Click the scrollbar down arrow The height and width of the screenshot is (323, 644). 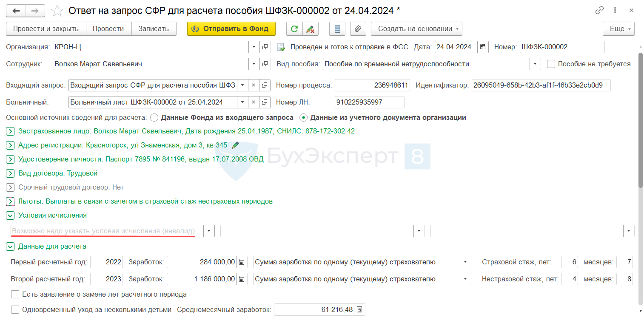[x=641, y=312]
